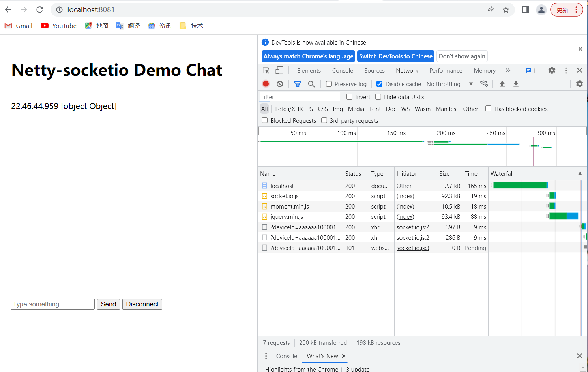Check the Invert filter option
Viewport: 588px width, 372px height.
(x=349, y=97)
